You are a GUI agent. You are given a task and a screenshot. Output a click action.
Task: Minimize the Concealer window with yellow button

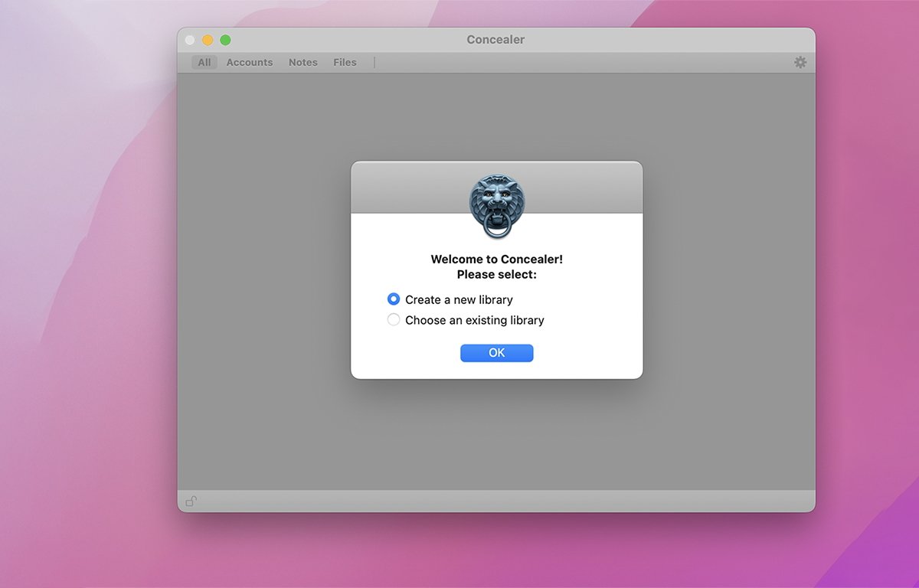208,40
